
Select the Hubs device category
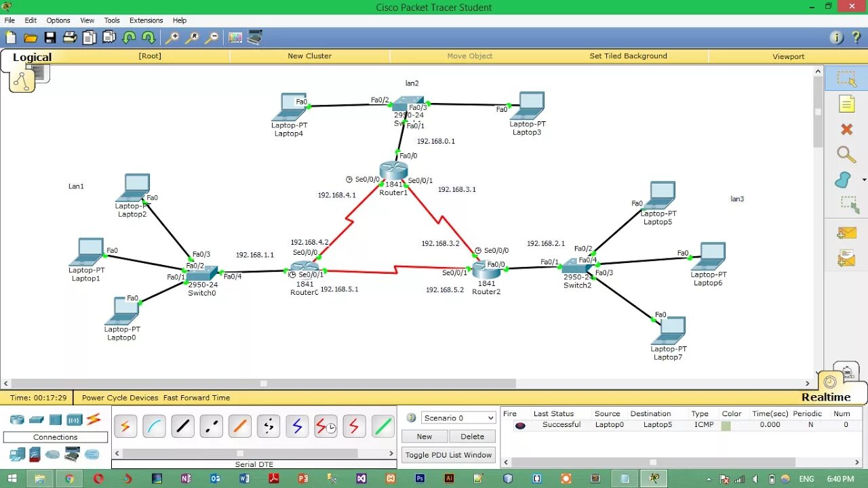[56, 420]
